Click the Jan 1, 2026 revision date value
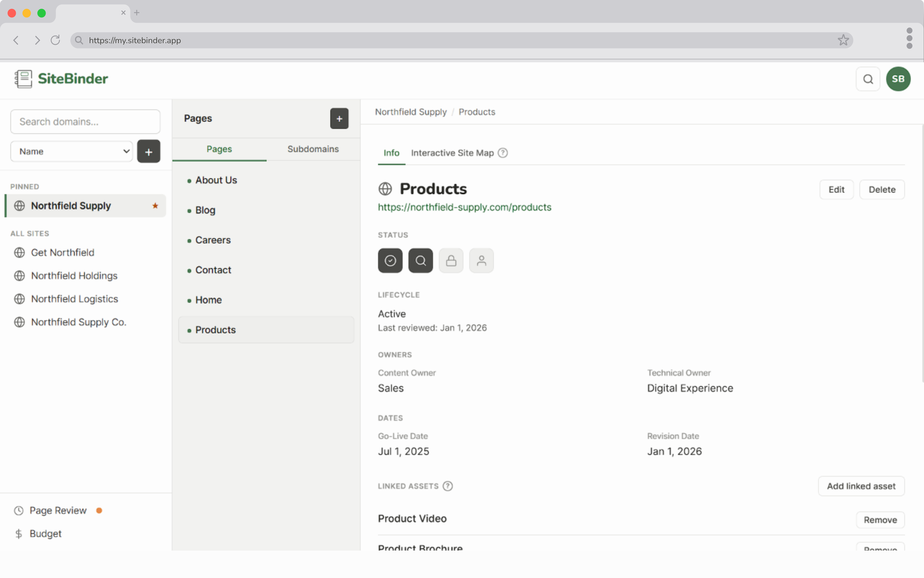The width and height of the screenshot is (924, 578). click(674, 451)
